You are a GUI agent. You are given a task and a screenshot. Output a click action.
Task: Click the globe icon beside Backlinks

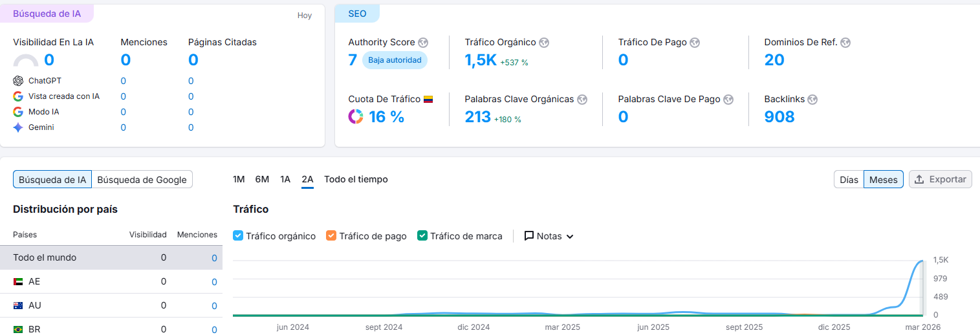(812, 99)
